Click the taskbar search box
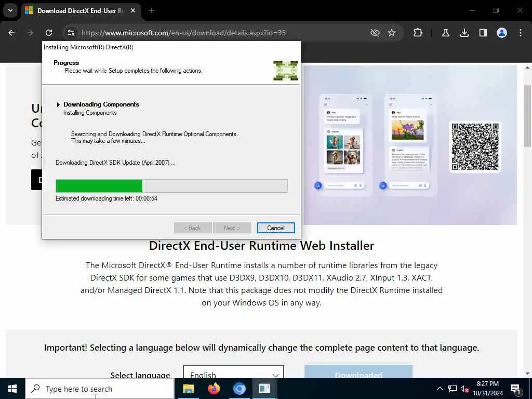The height and width of the screenshot is (399, 532). point(100,389)
